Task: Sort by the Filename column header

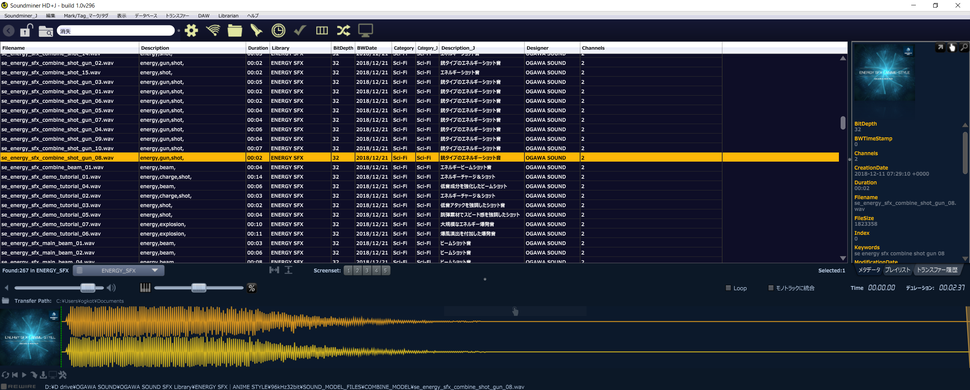Action: click(69, 48)
